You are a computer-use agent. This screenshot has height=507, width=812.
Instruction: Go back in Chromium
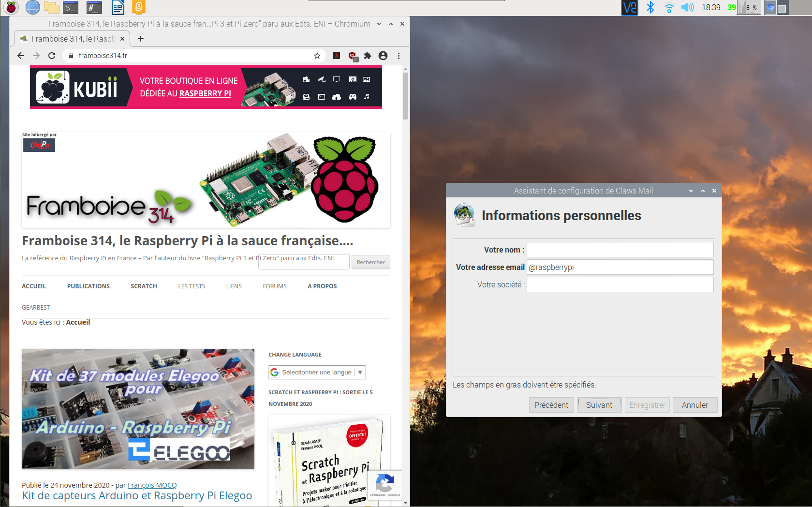20,56
